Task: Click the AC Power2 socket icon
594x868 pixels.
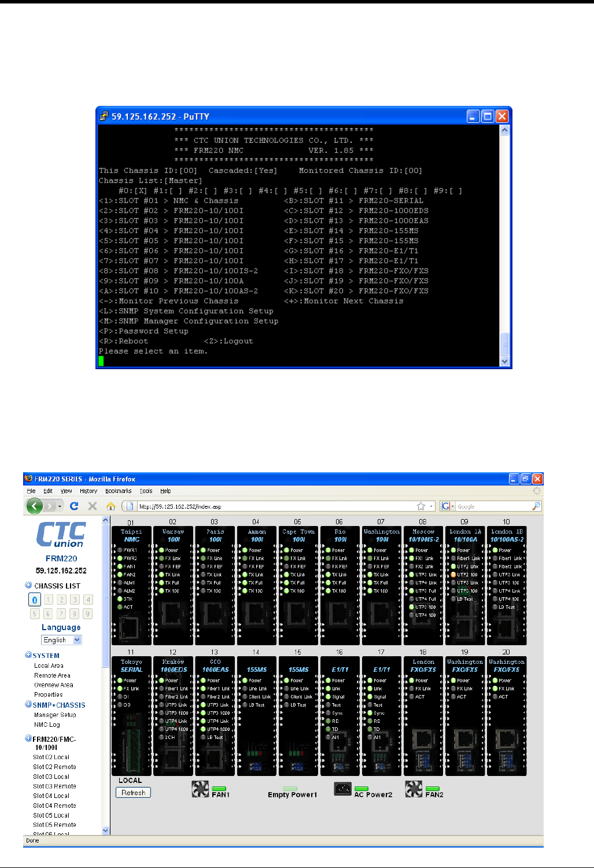Action: click(343, 789)
